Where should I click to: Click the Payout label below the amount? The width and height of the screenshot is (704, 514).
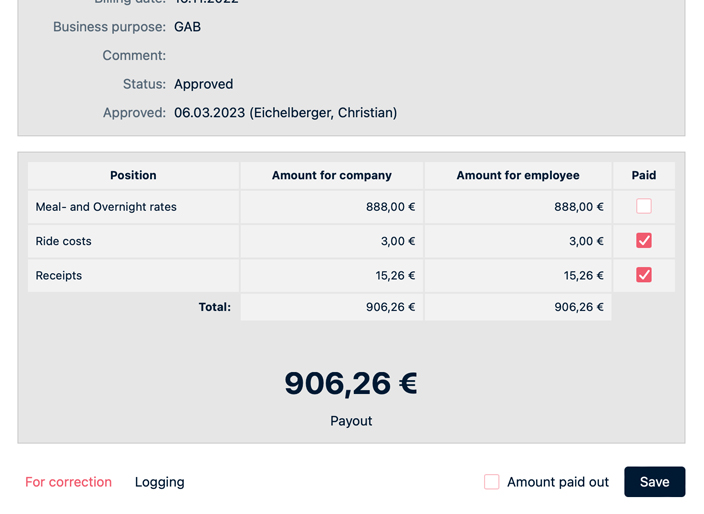pyautogui.click(x=351, y=421)
